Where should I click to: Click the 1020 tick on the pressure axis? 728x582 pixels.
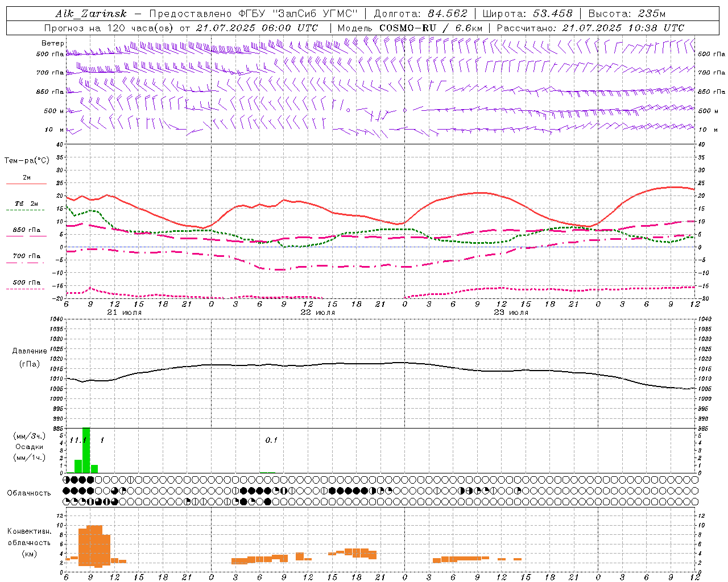click(56, 359)
